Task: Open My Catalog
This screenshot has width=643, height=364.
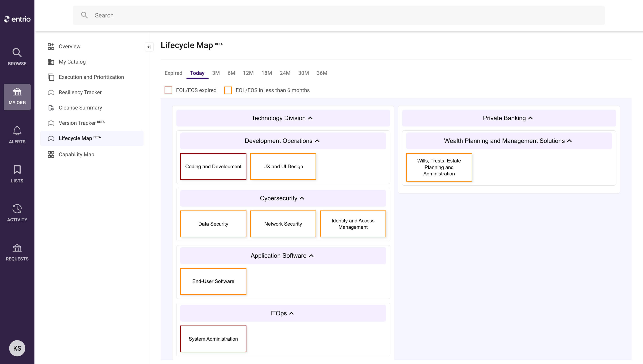Action: pos(72,62)
